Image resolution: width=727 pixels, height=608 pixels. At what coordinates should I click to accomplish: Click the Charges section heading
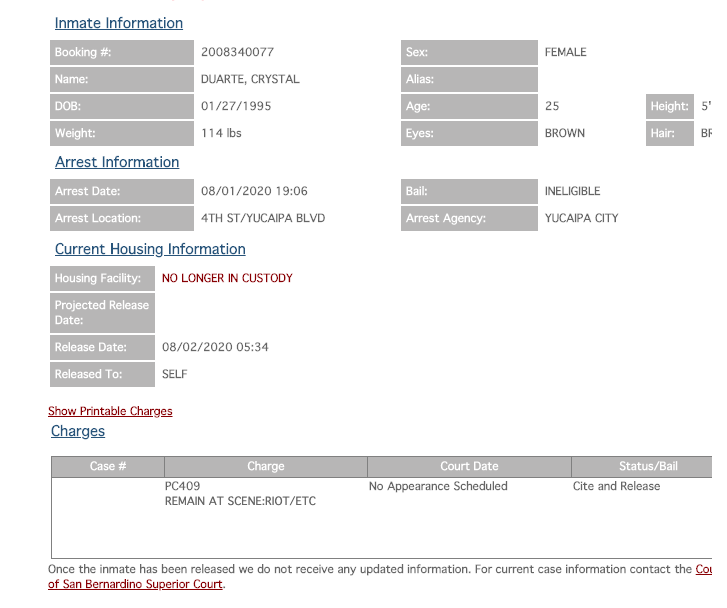point(78,431)
